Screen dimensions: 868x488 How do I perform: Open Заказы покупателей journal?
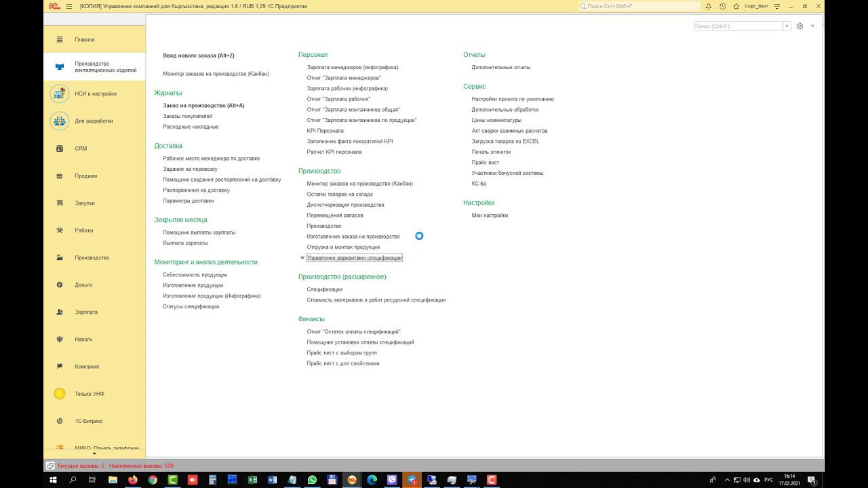(x=187, y=116)
